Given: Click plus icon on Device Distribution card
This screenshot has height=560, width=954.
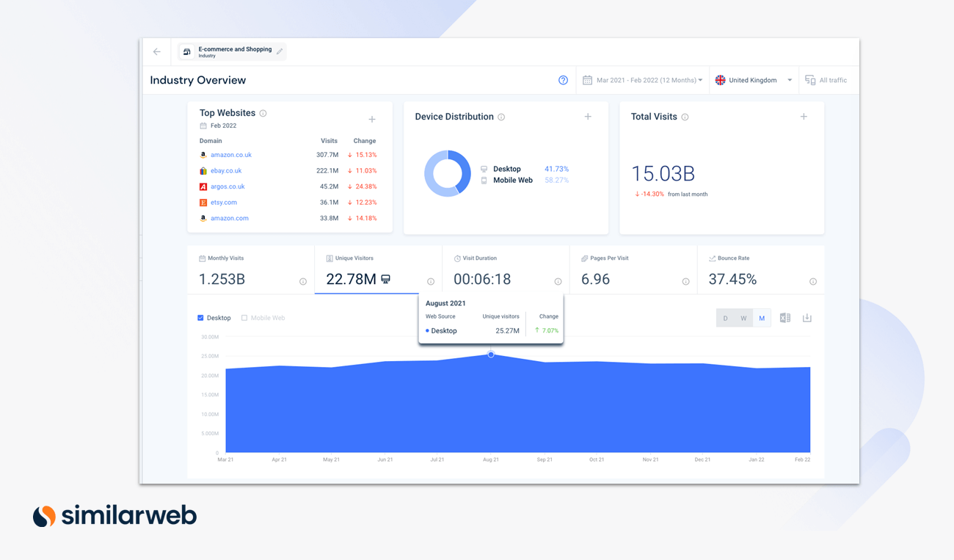Looking at the screenshot, I should 588,117.
